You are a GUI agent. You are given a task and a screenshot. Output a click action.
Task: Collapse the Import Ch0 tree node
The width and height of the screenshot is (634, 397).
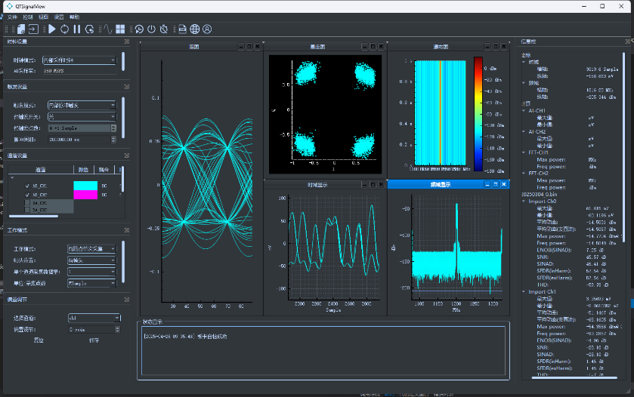[x=524, y=201]
